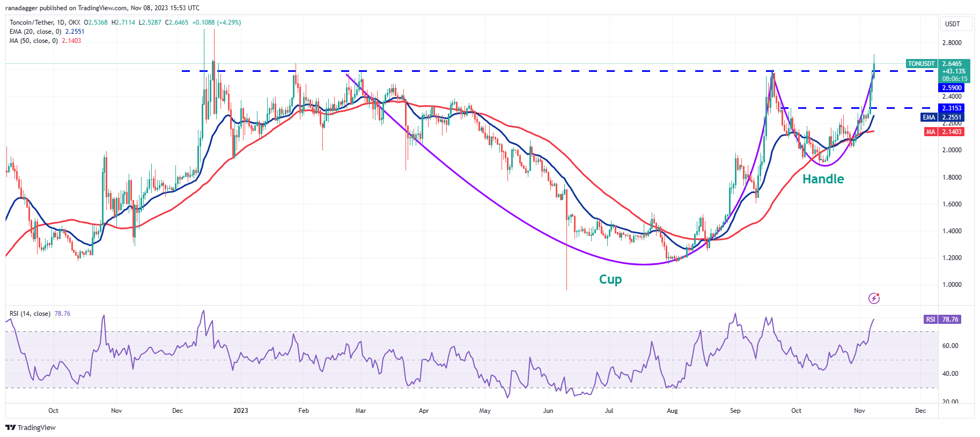Click the Dec label at far right axis
Viewport: 980px width, 437px height.
tap(920, 411)
